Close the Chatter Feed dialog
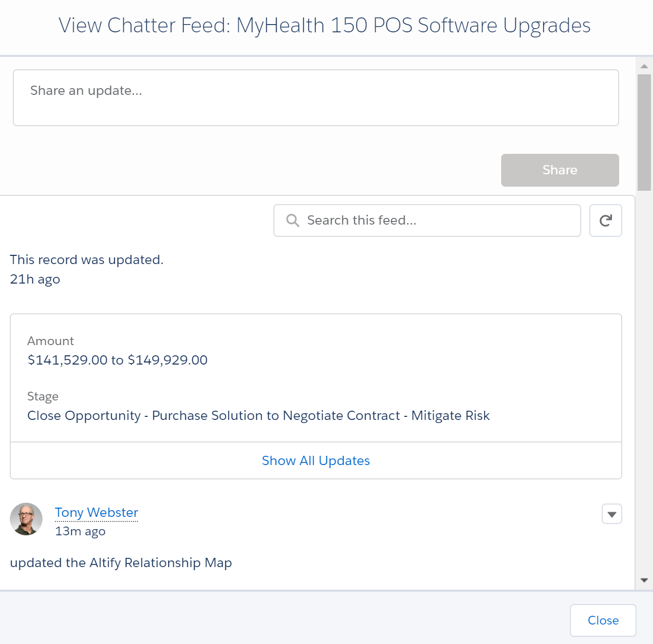Image resolution: width=653 pixels, height=644 pixels. click(x=603, y=620)
